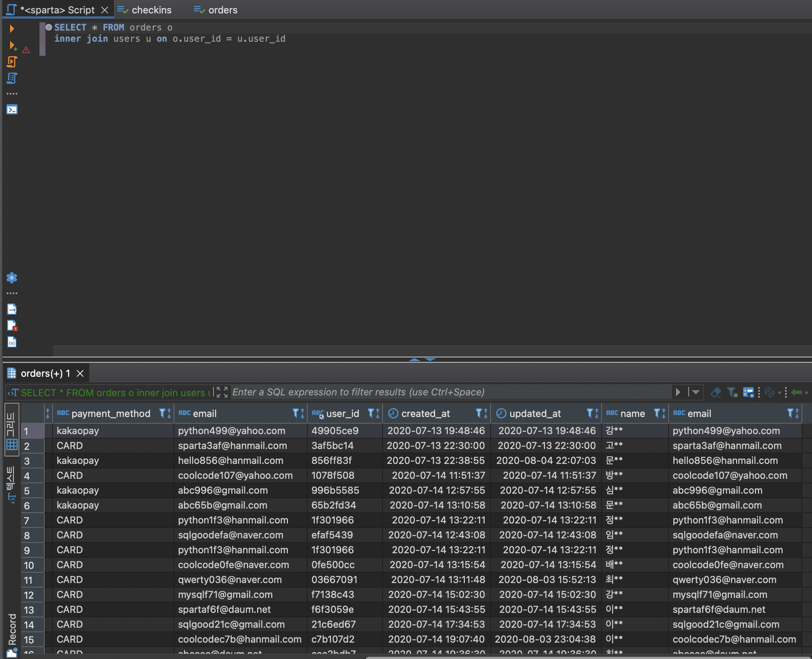The width and height of the screenshot is (812, 659).
Task: Select cell with user_id 49905ce9
Action: (345, 431)
